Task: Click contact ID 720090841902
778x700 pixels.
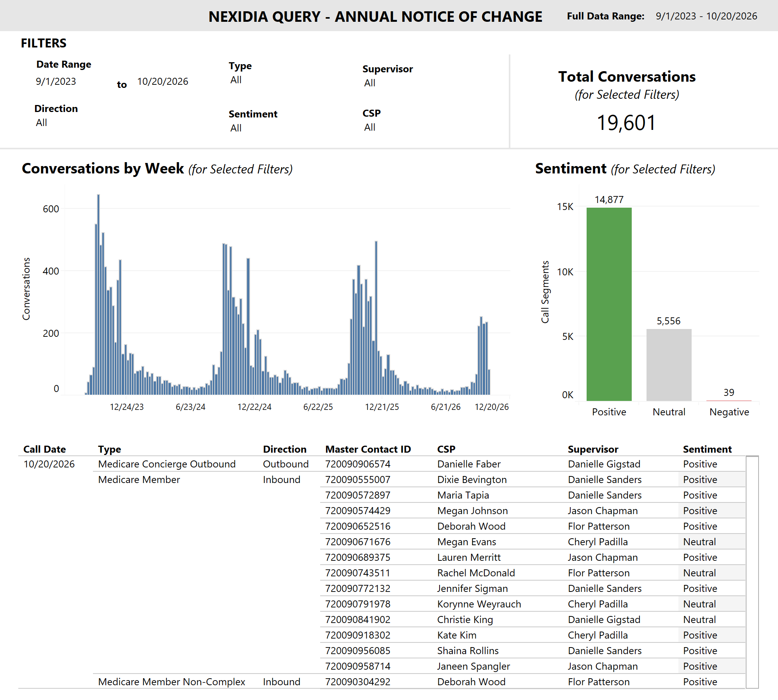Action: click(x=358, y=619)
